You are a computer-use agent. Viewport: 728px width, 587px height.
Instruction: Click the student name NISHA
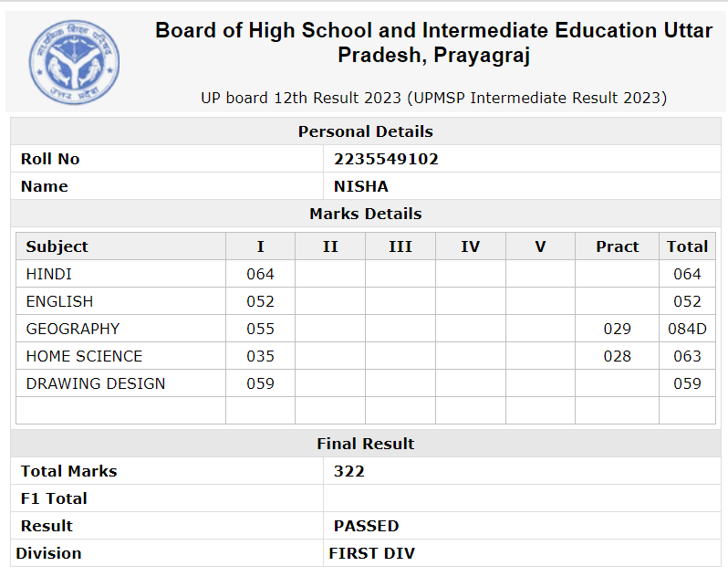tap(360, 186)
